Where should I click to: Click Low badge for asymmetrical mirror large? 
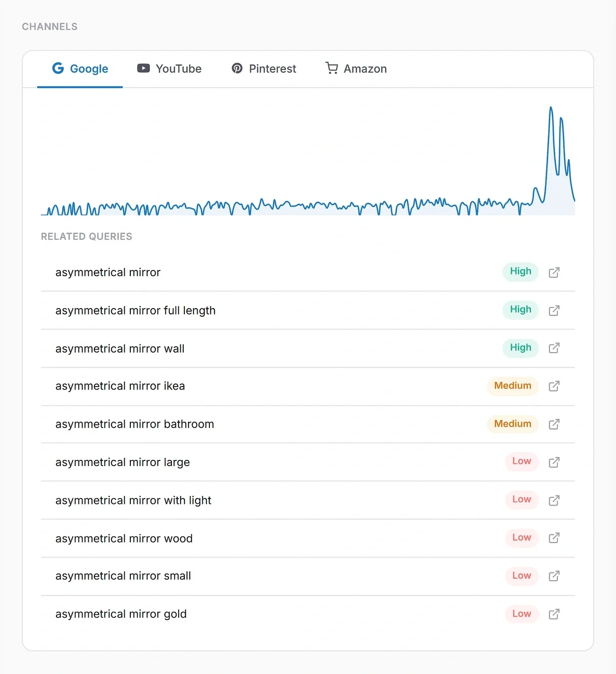pos(522,461)
